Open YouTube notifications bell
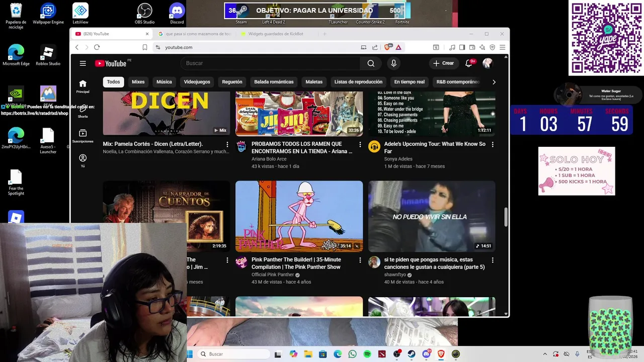 pyautogui.click(x=469, y=63)
